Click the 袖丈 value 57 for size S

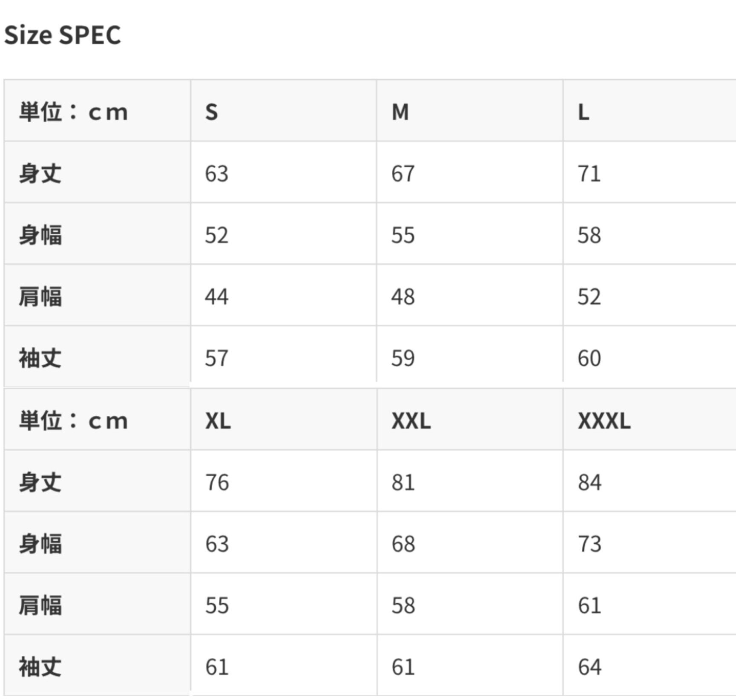(x=216, y=358)
